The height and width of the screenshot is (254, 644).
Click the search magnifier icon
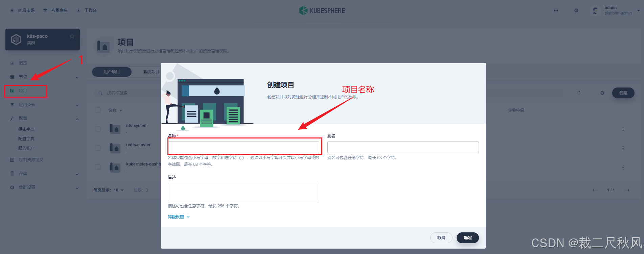[x=100, y=93]
